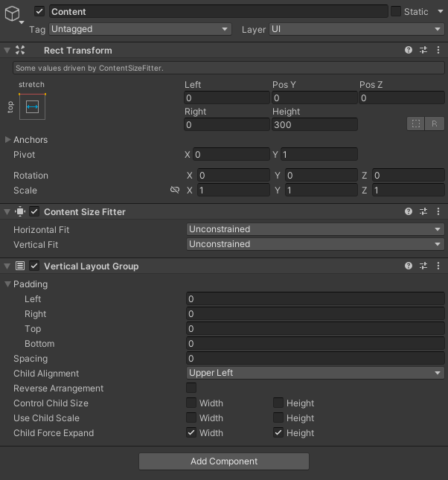Enable Control Child Size Height

278,403
